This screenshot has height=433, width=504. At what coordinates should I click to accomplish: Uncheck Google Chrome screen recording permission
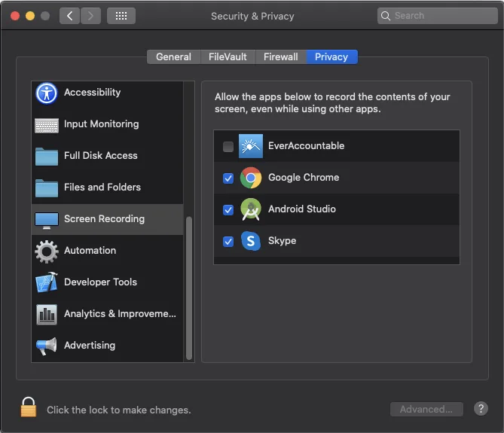[x=228, y=178]
